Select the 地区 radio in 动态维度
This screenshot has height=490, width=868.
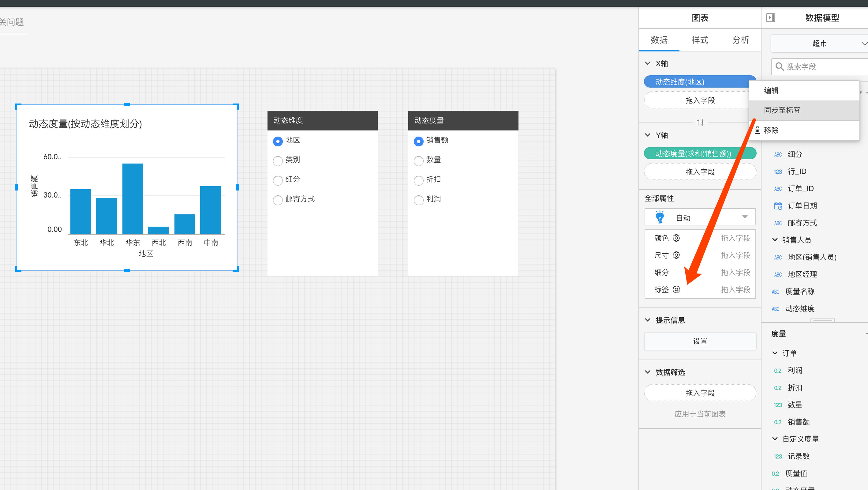point(278,141)
